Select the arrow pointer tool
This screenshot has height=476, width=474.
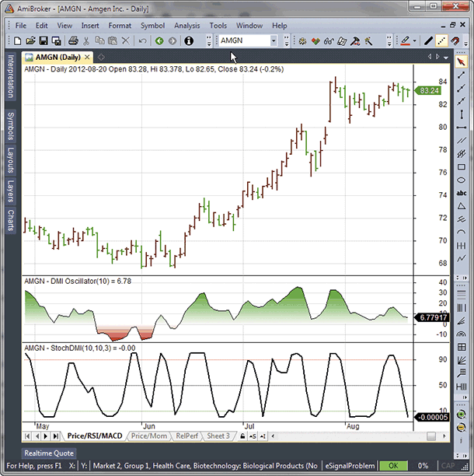tap(462, 61)
